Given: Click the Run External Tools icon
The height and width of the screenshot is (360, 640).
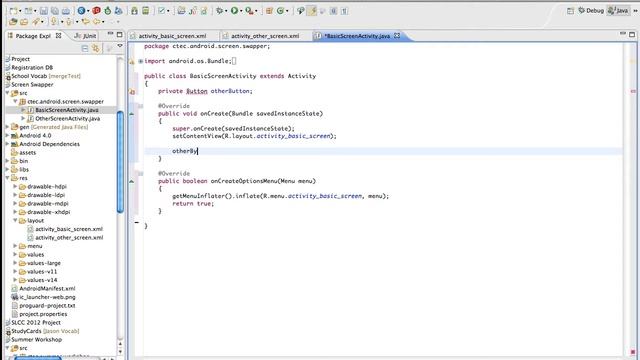Looking at the screenshot, I should [x=249, y=11].
